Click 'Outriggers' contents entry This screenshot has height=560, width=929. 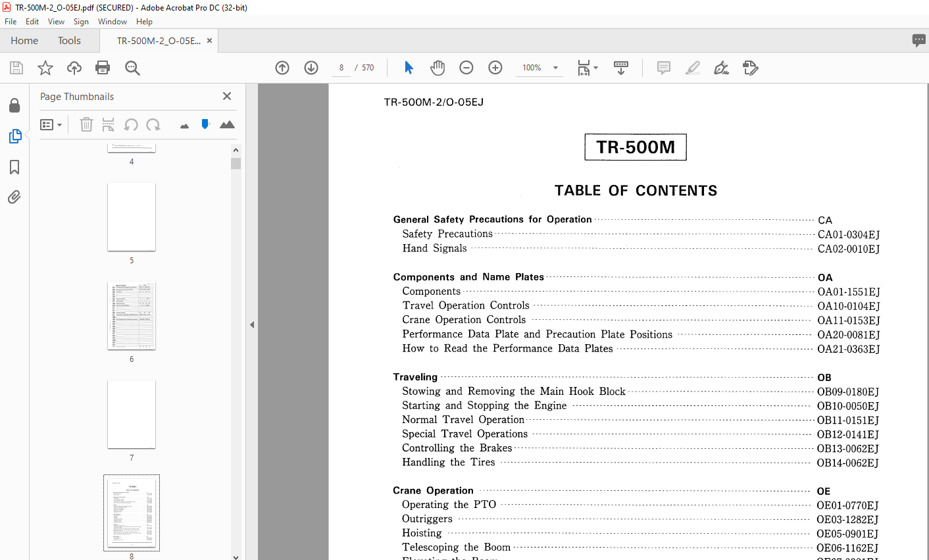pyautogui.click(x=427, y=519)
